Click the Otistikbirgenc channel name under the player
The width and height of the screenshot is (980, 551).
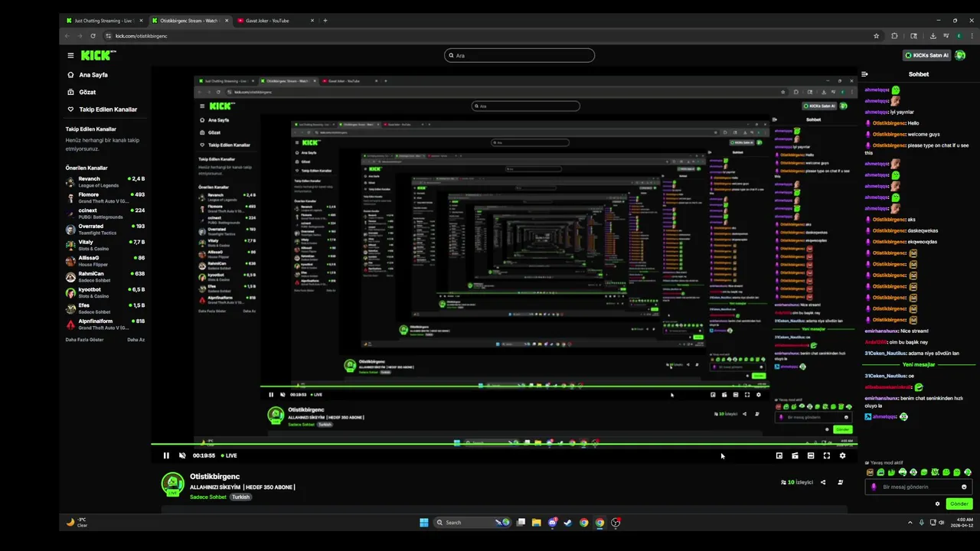(215, 476)
